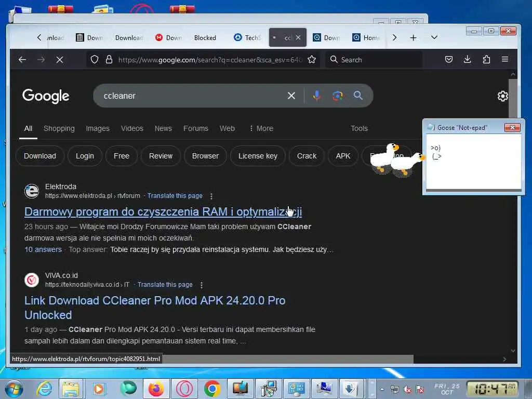Viewport: 532px width, 399px height.
Task: Select the Shopping results tab
Action: (59, 128)
